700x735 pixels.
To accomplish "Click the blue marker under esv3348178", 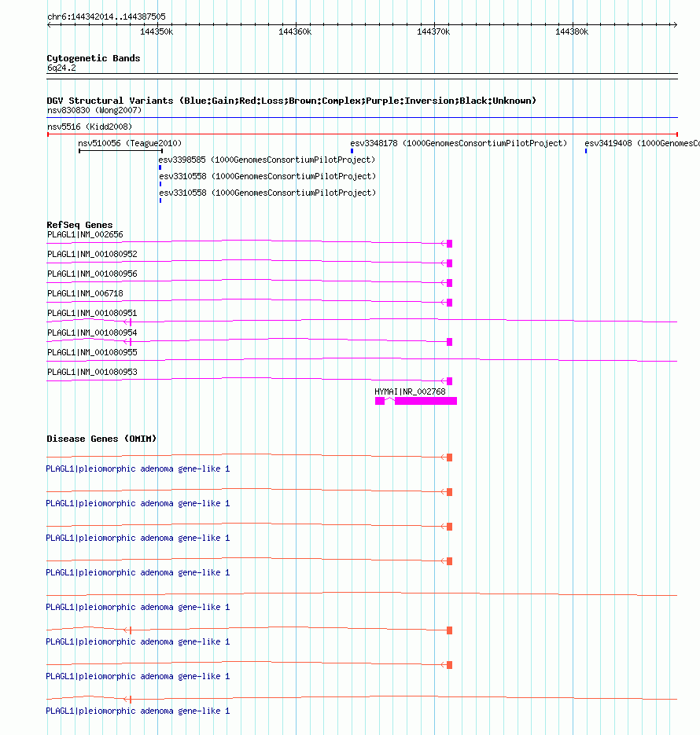I will [352, 151].
